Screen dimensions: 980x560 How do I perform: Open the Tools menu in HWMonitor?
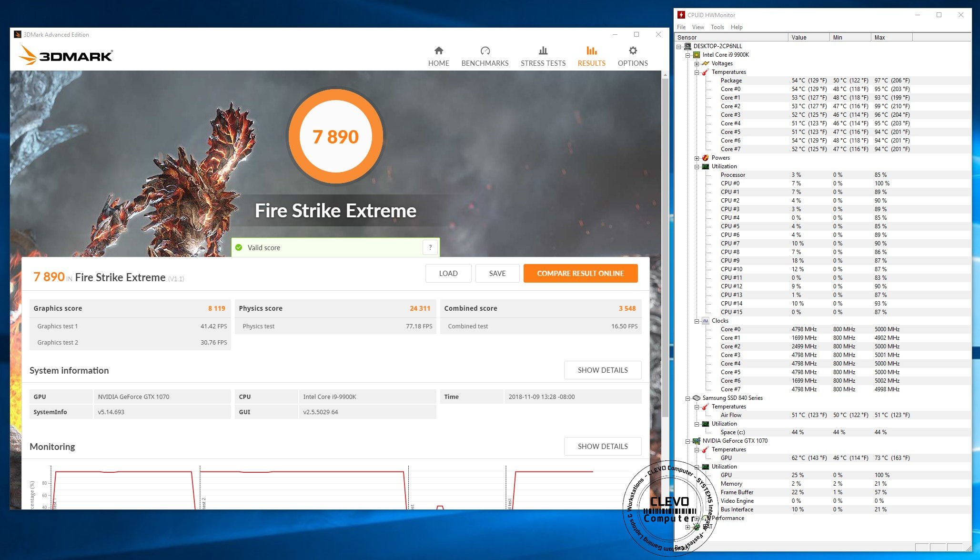click(717, 27)
